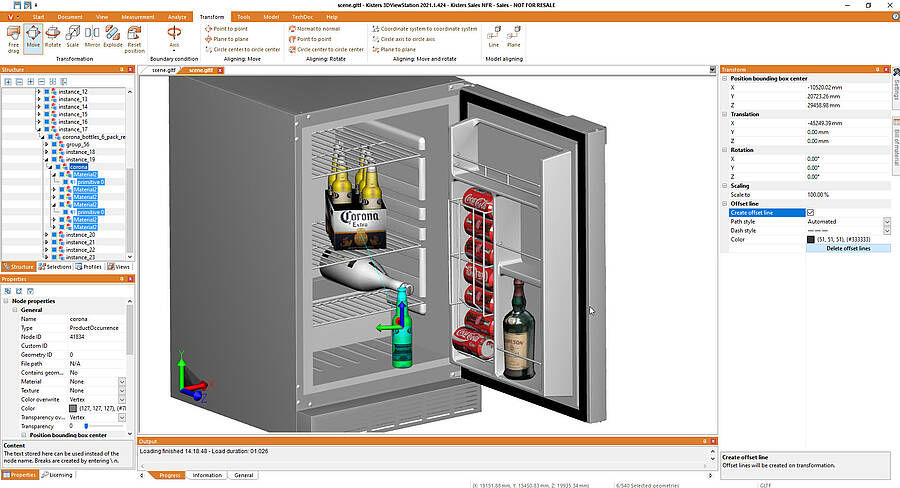This screenshot has height=488, width=900.
Task: Choose Point to point move alignment
Action: pos(226,29)
